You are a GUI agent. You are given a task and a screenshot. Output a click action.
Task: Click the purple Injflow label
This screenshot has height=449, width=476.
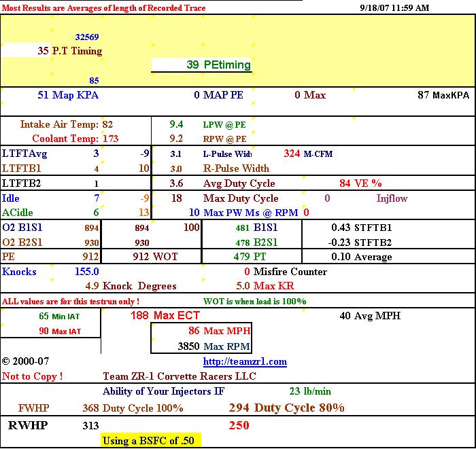pos(393,198)
